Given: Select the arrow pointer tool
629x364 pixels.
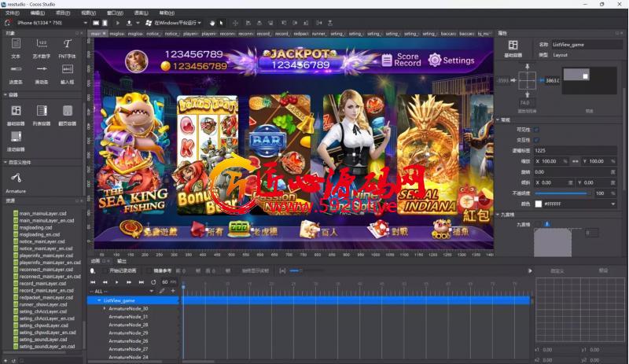Looking at the screenshot, I should coord(222,23).
